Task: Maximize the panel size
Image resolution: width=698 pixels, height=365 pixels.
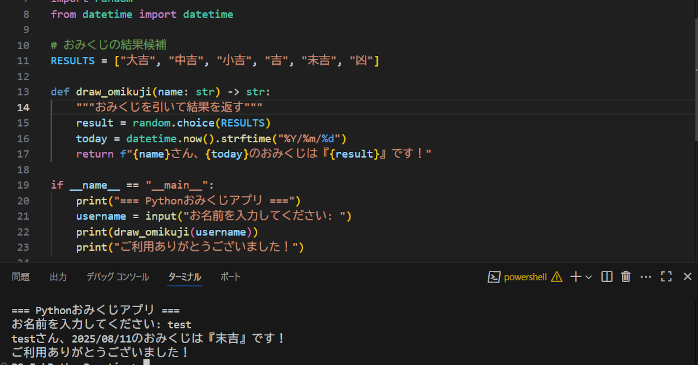Action: [666, 277]
